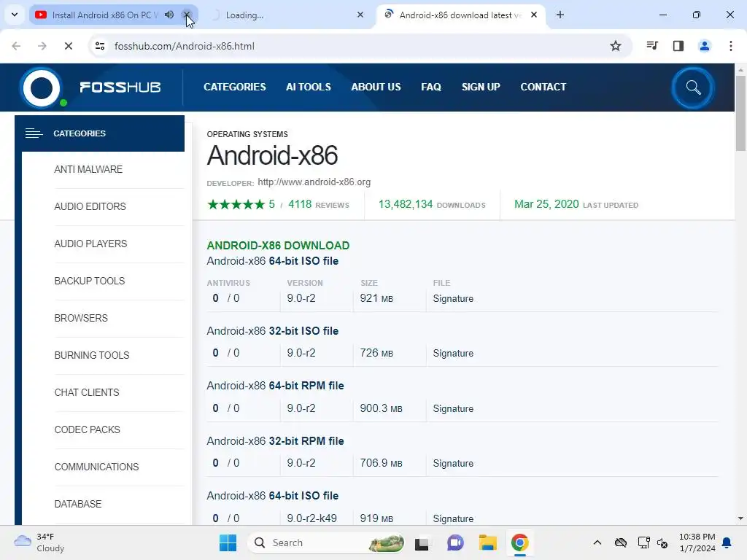Launch Task View from taskbar

(x=422, y=543)
